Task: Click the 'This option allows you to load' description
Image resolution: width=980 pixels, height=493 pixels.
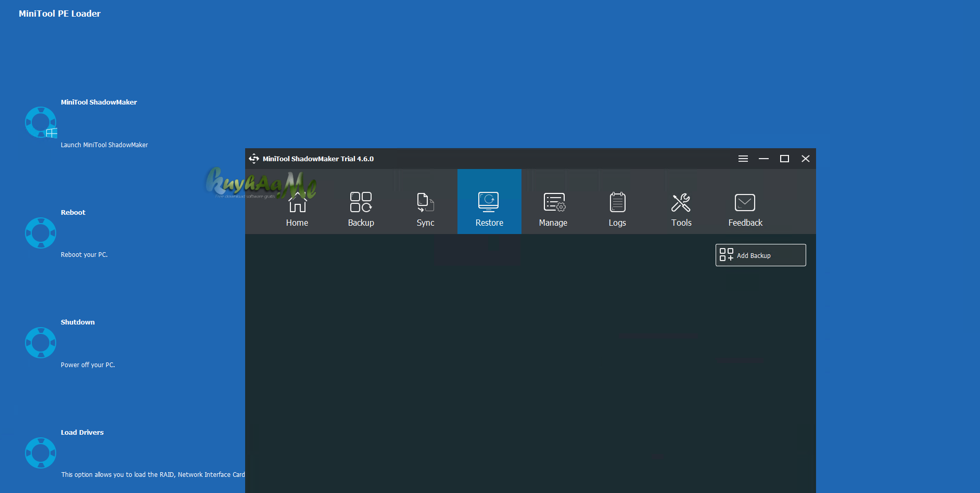Action: 153,475
